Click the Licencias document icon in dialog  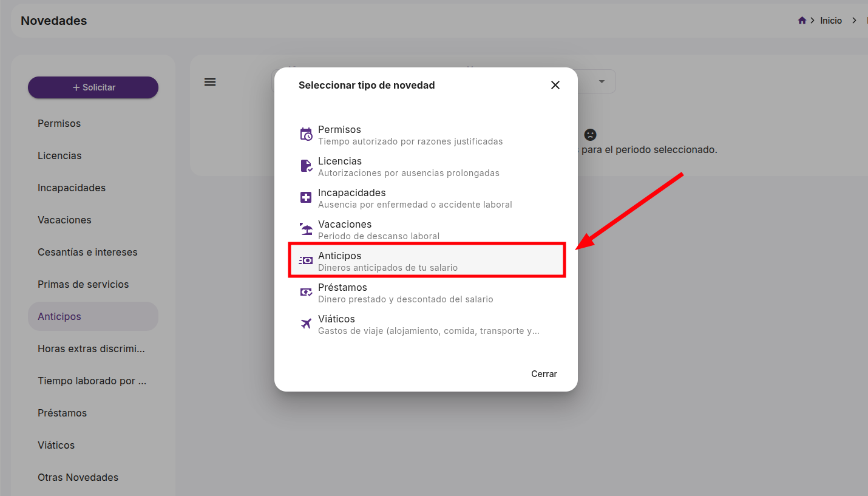[307, 166]
